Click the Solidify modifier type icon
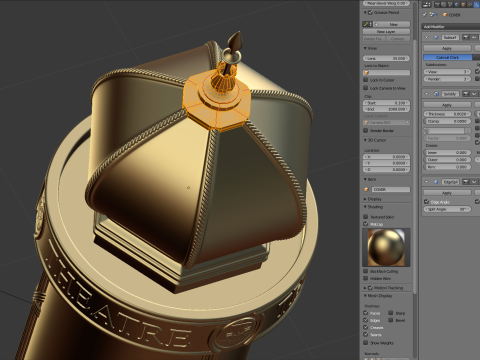The height and width of the screenshot is (360, 480). (436, 94)
